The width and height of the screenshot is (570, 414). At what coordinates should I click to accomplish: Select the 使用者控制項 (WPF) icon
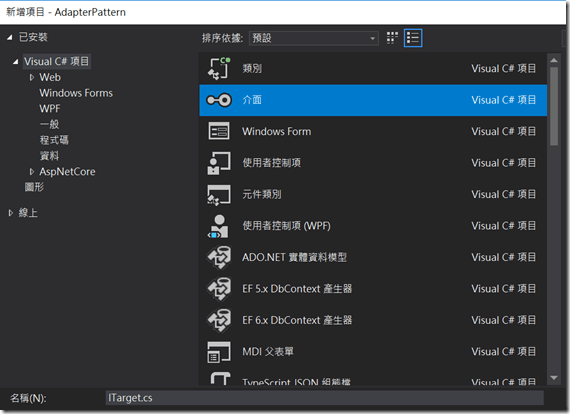[x=218, y=226]
